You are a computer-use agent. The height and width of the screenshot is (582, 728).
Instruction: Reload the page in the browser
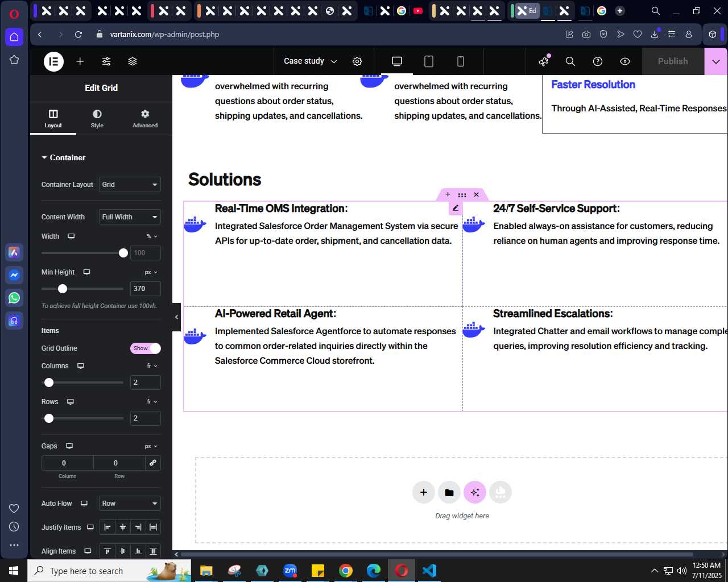tap(78, 34)
